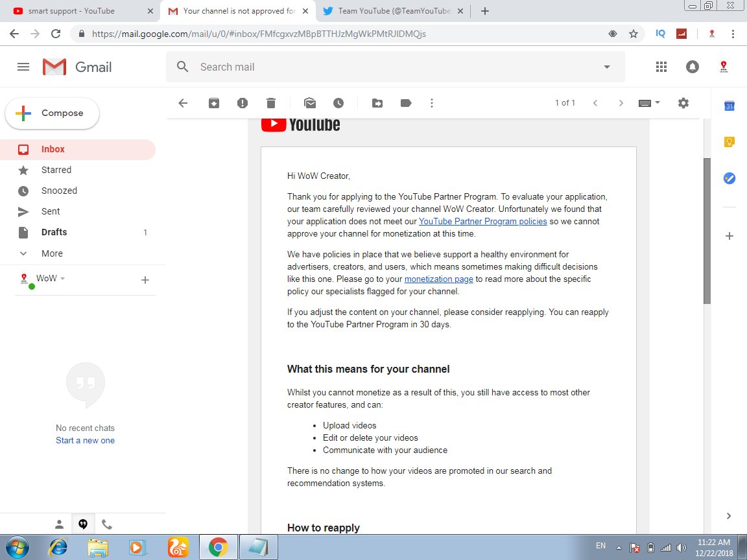The height and width of the screenshot is (560, 747).
Task: Open Google Keep side panel
Action: 729,142
